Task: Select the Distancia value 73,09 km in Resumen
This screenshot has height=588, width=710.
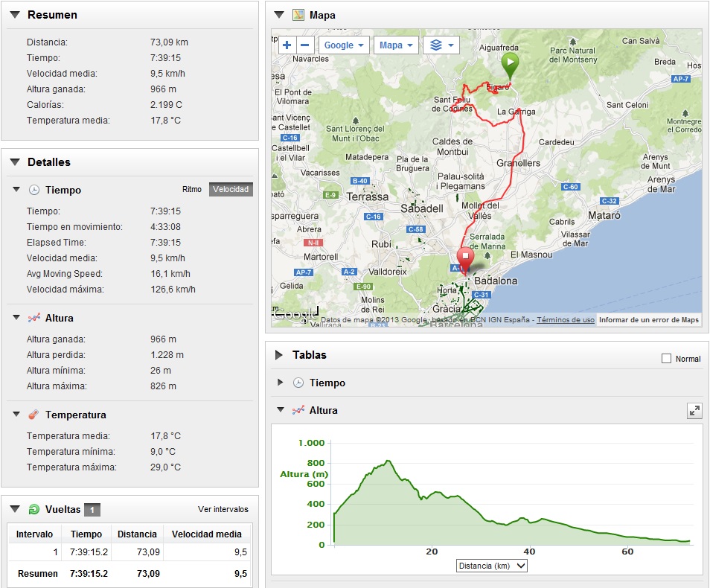Action: (x=169, y=42)
